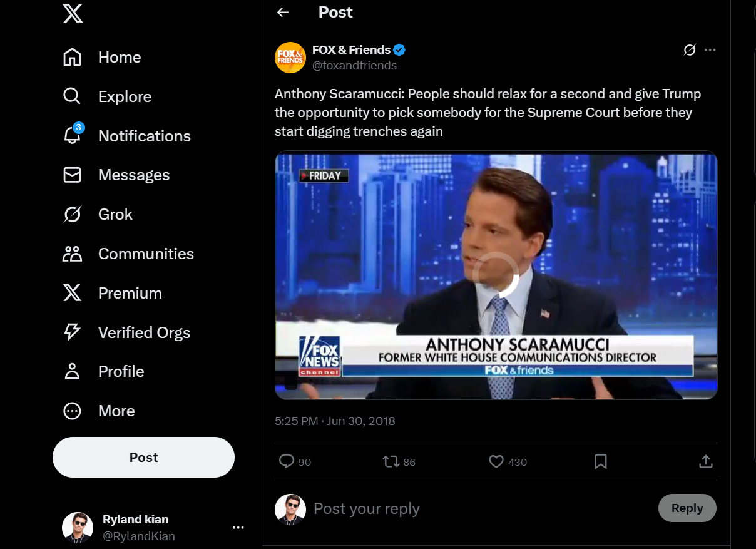
Task: Open Ryland kian account options menu
Action: click(238, 528)
